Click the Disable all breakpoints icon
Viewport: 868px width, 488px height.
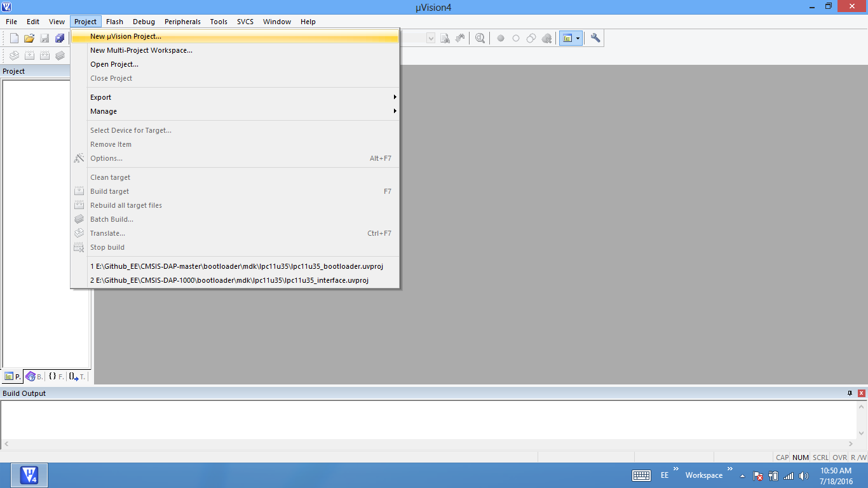pos(531,38)
